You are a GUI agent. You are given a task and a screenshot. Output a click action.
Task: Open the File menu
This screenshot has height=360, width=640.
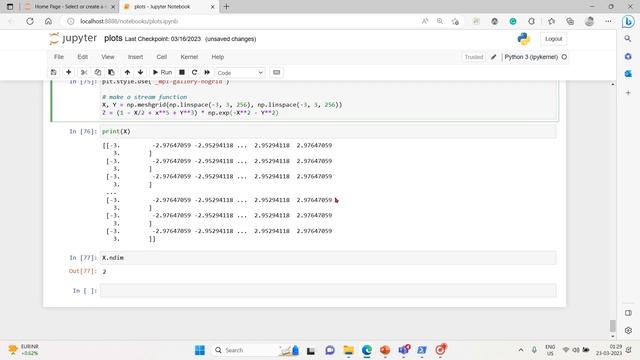pyautogui.click(x=59, y=57)
